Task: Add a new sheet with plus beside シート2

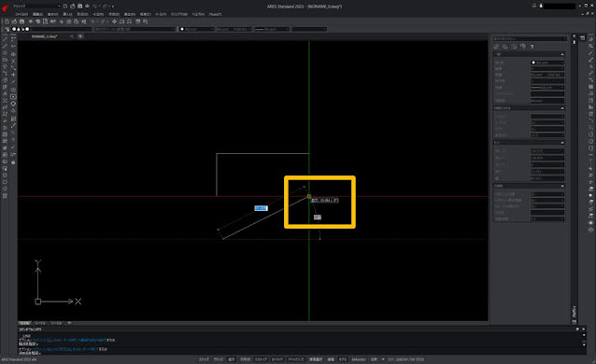Action: pyautogui.click(x=69, y=323)
